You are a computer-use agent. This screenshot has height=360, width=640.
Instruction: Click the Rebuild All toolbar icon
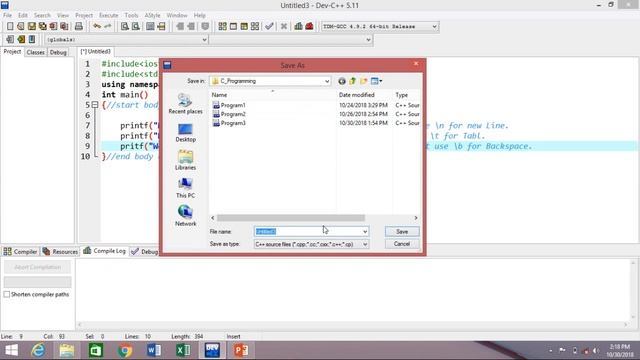point(255,27)
